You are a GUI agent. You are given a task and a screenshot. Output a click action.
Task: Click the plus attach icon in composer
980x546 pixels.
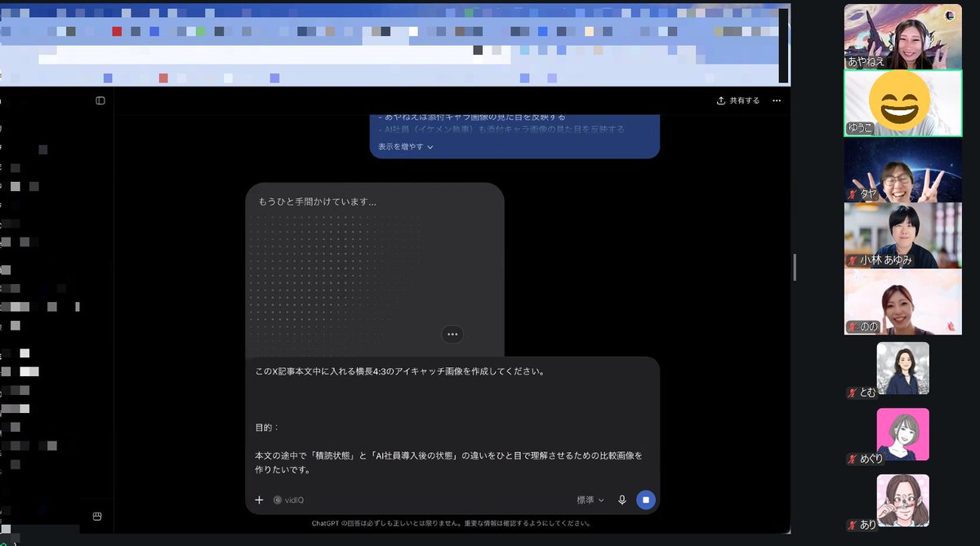click(259, 499)
